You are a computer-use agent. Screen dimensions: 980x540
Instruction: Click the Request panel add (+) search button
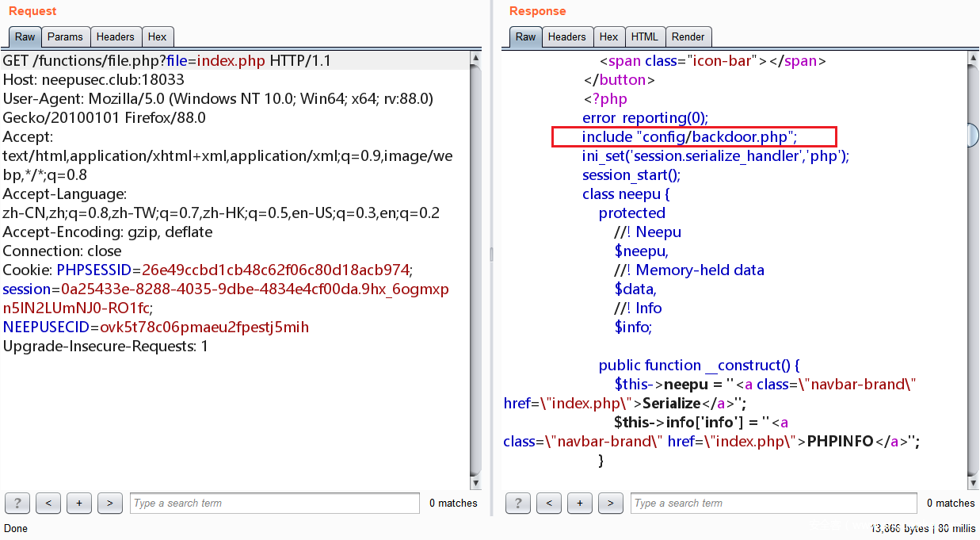coord(79,503)
